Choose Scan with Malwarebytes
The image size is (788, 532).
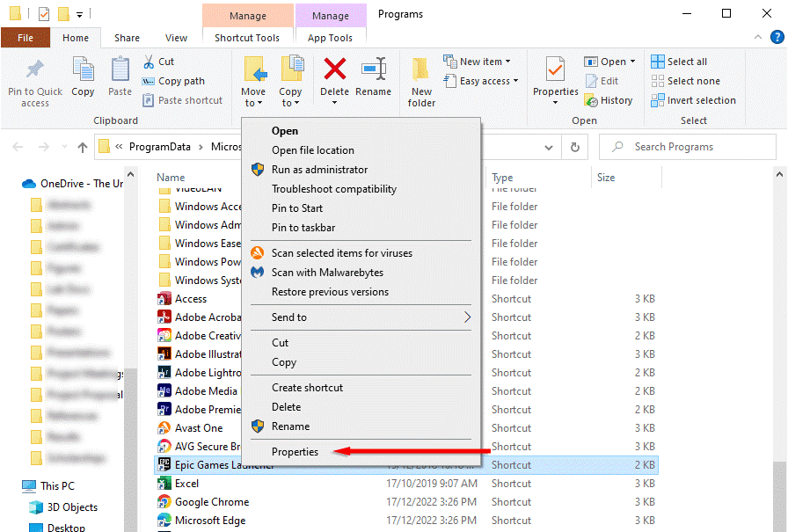click(x=361, y=273)
